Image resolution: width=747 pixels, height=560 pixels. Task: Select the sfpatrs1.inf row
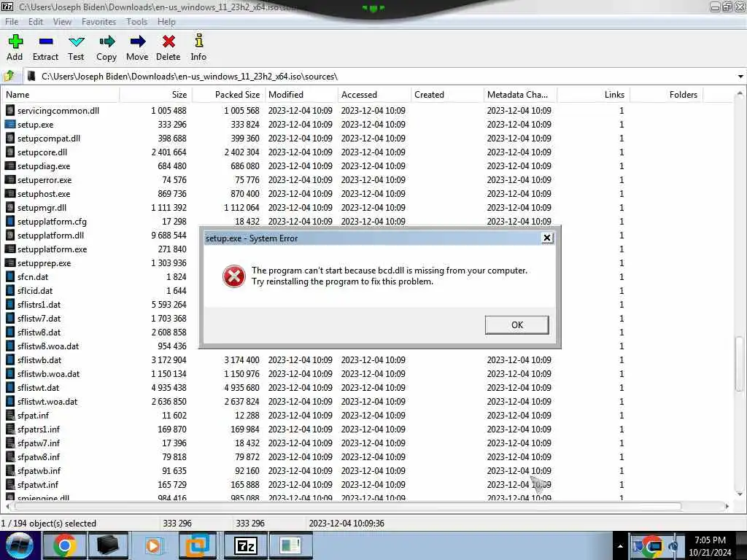pyautogui.click(x=367, y=429)
